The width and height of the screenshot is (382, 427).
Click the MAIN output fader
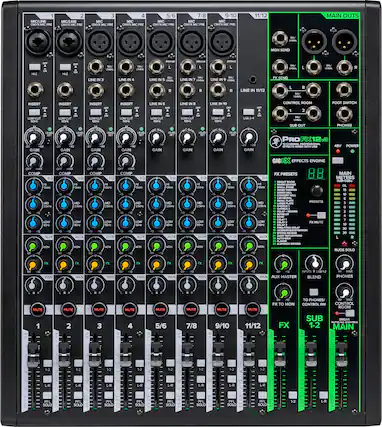coord(341,354)
